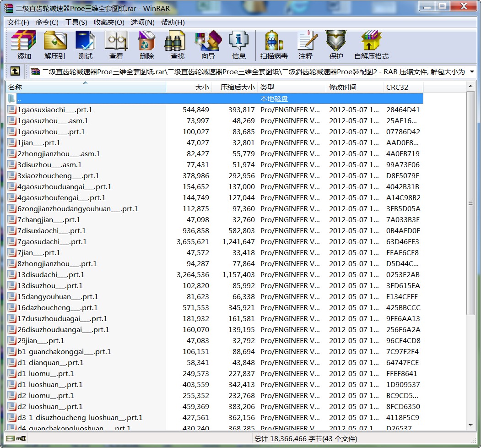Screen dimensions: 481x448
Task: Click the 解压到 (Extract To) icon
Action: coord(55,45)
